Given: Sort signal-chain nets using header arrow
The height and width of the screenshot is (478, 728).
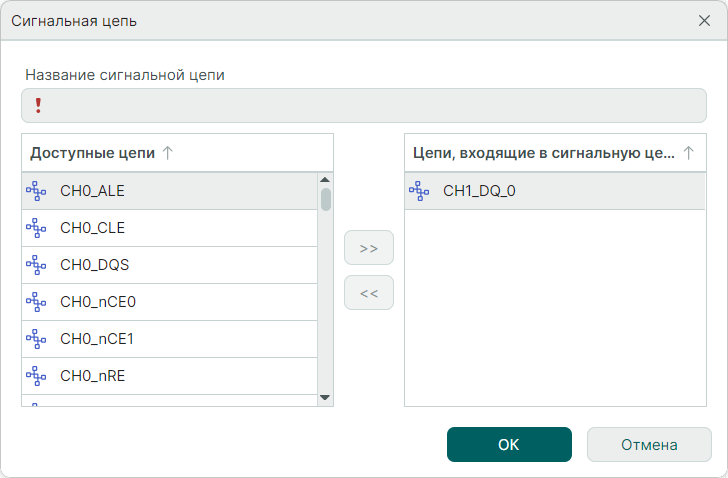Looking at the screenshot, I should tap(688, 153).
